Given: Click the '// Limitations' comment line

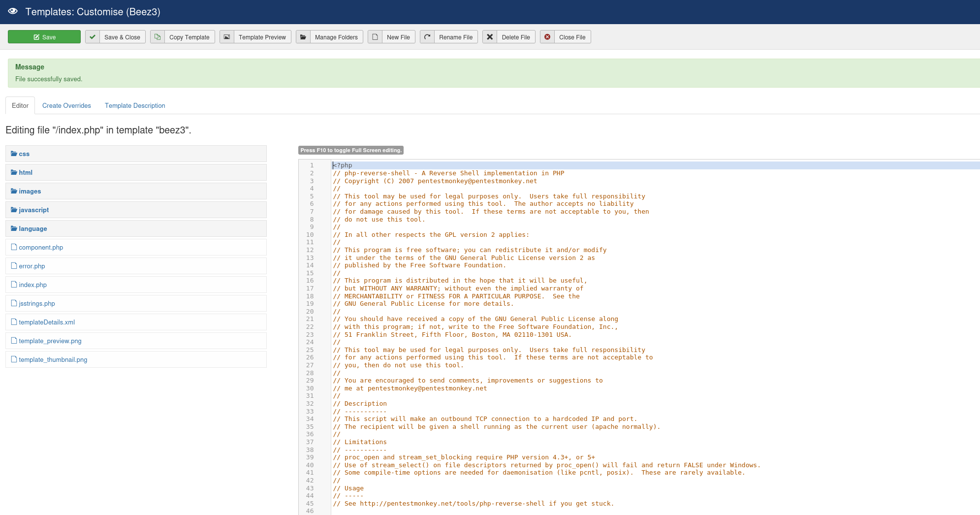Looking at the screenshot, I should [x=360, y=442].
